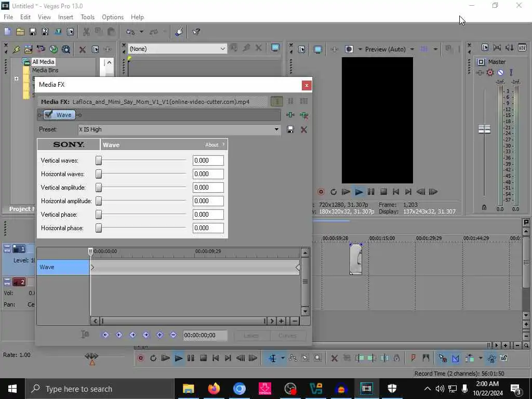
Task: Click the split screen view icon in preview
Action: 349,49
